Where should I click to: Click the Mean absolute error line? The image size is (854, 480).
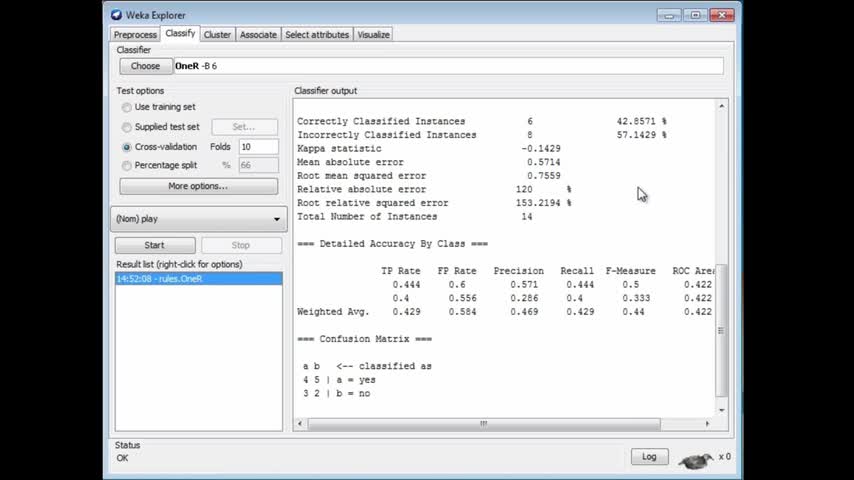[x=429, y=162]
